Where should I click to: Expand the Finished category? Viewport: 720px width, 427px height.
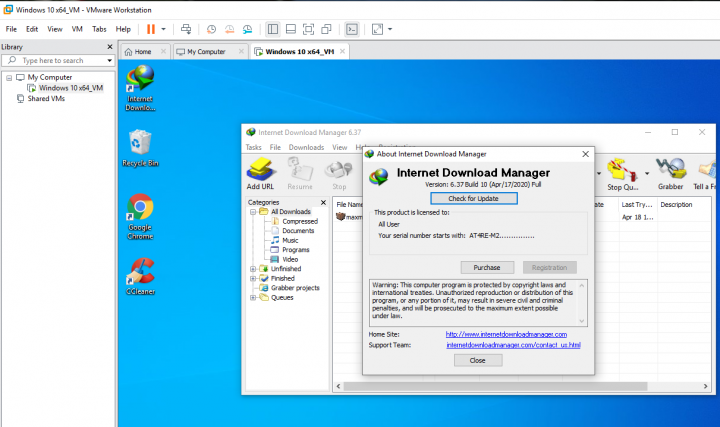253,279
